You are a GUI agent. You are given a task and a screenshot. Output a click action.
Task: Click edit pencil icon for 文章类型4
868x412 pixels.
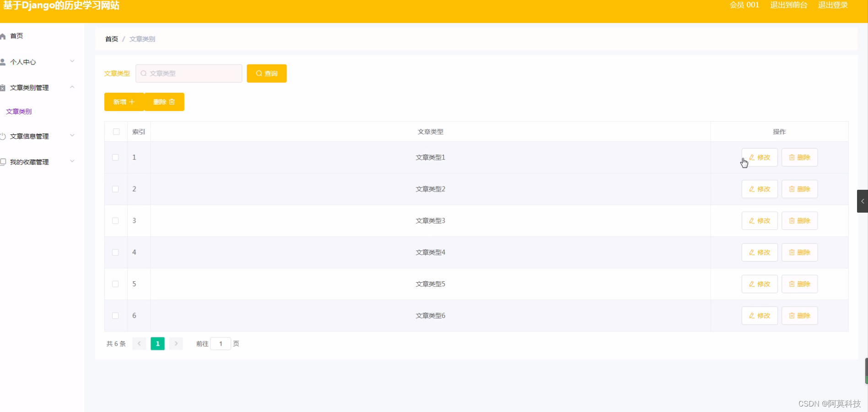coord(752,252)
